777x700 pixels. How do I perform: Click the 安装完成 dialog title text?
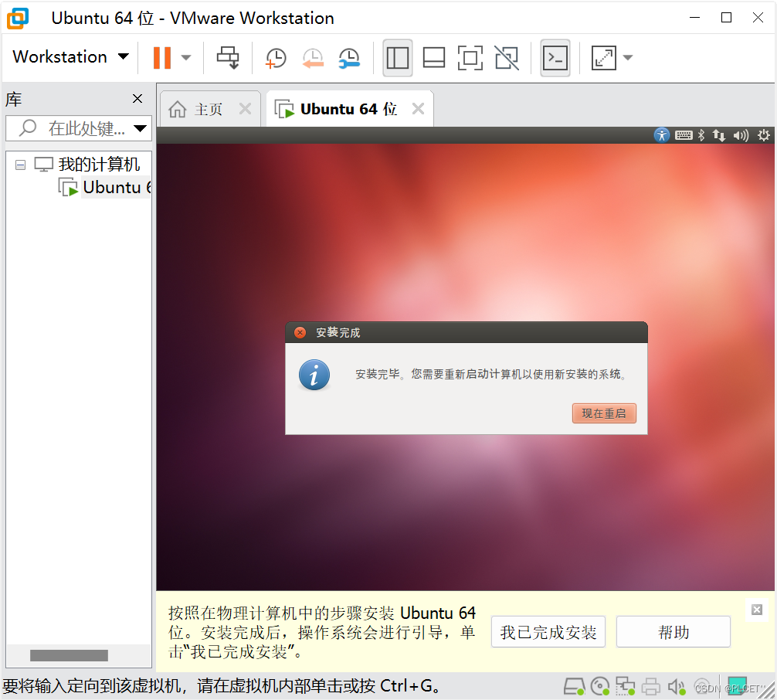click(x=338, y=332)
